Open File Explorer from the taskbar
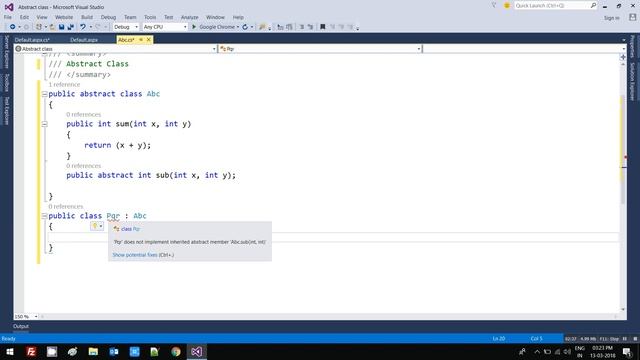Viewport: 640px width, 360px height. [x=93, y=351]
